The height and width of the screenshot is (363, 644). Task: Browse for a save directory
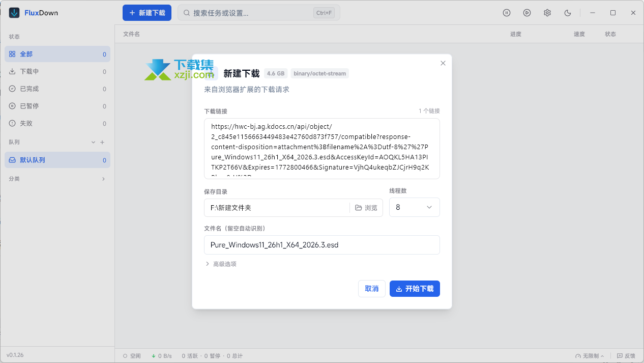[366, 208]
